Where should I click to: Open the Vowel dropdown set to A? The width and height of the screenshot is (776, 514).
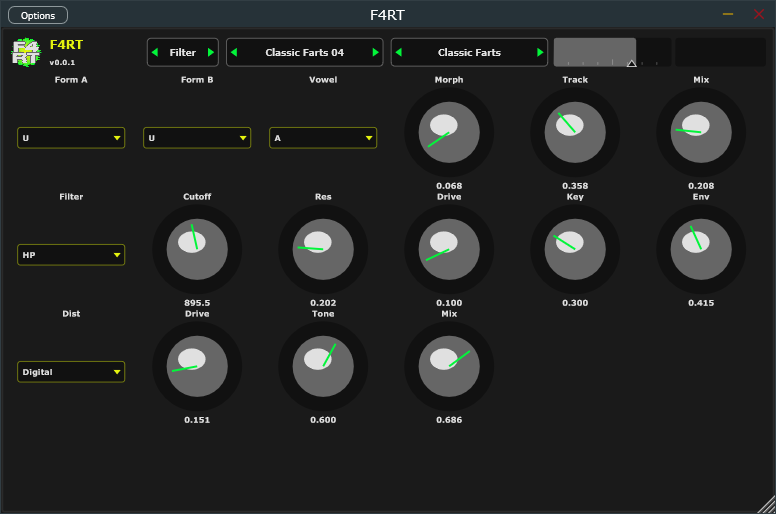pyautogui.click(x=323, y=138)
